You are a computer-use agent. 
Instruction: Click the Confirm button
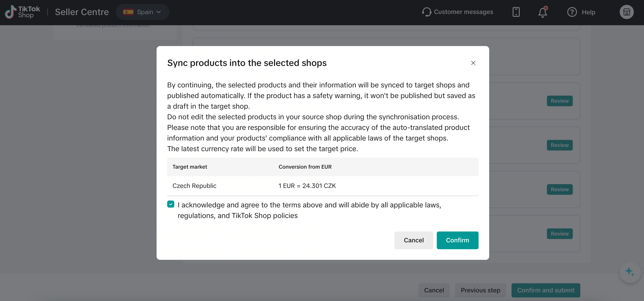click(x=458, y=240)
